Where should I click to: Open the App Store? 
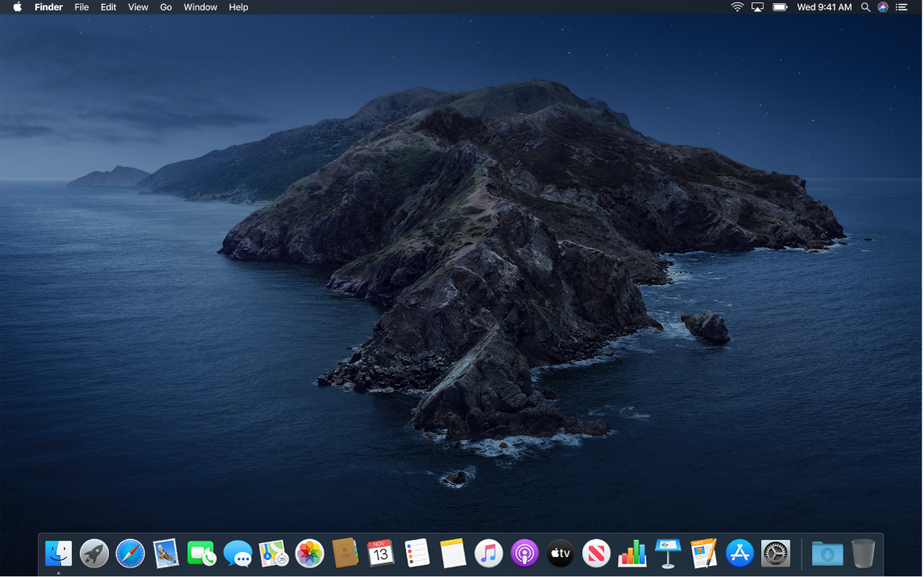click(739, 554)
